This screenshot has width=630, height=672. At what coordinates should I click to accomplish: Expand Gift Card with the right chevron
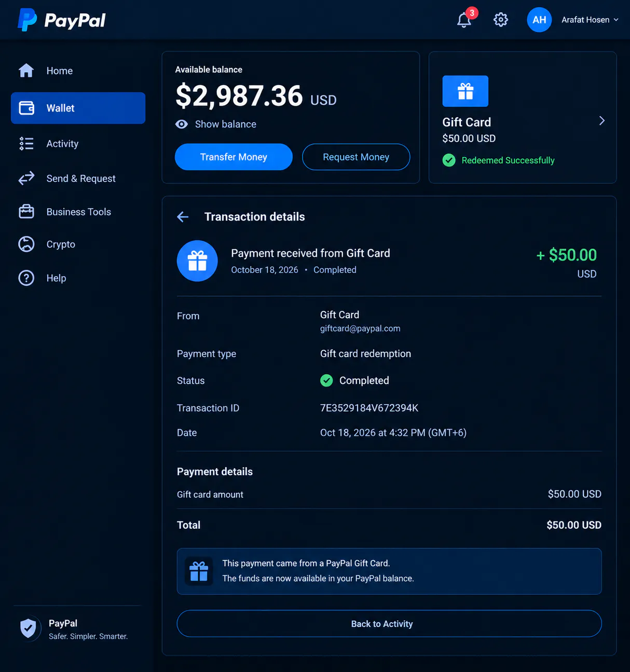pos(602,121)
